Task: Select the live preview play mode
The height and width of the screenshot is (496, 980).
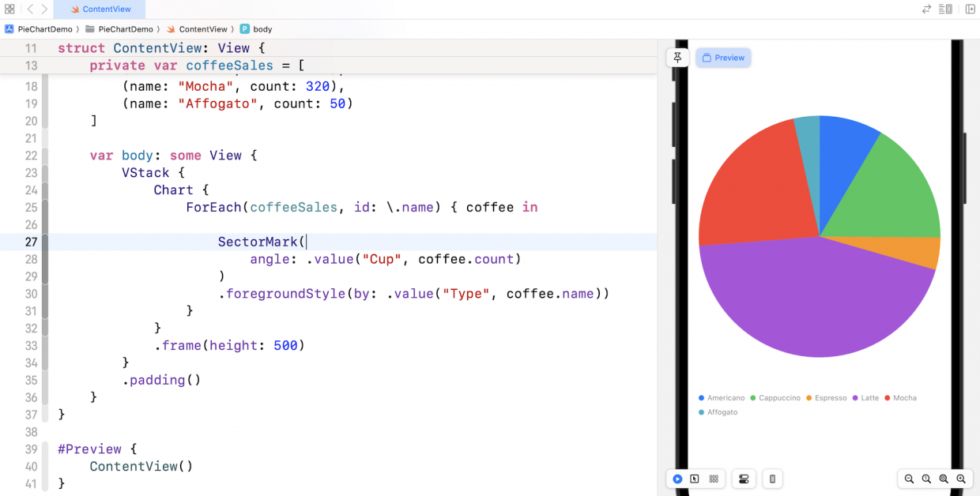Action: [x=677, y=479]
